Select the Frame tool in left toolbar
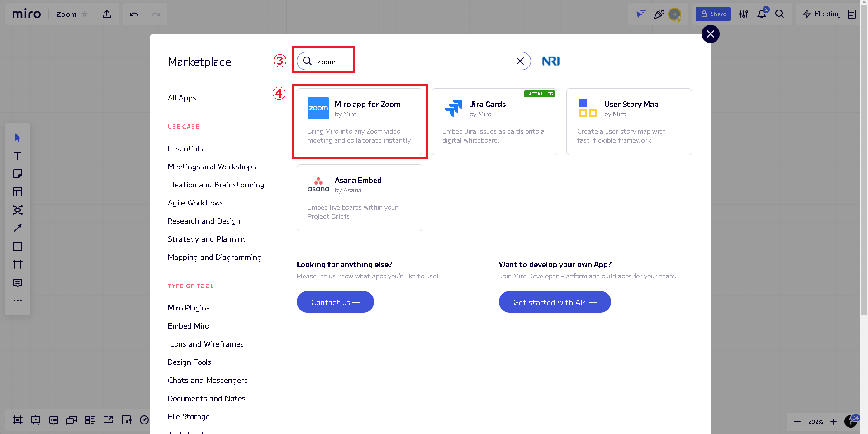The width and height of the screenshot is (868, 434). point(18,264)
